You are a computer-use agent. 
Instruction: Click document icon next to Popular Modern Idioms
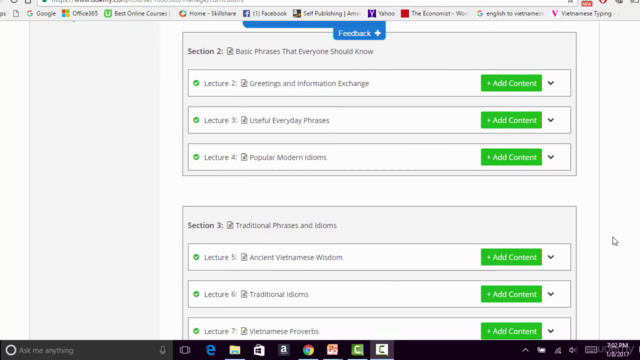click(244, 157)
